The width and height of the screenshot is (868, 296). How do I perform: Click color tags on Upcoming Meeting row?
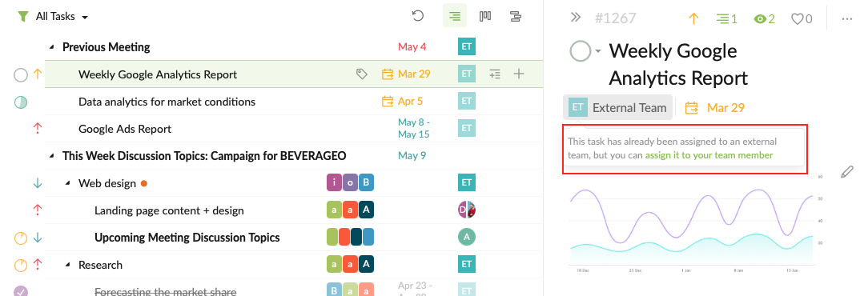coord(351,237)
